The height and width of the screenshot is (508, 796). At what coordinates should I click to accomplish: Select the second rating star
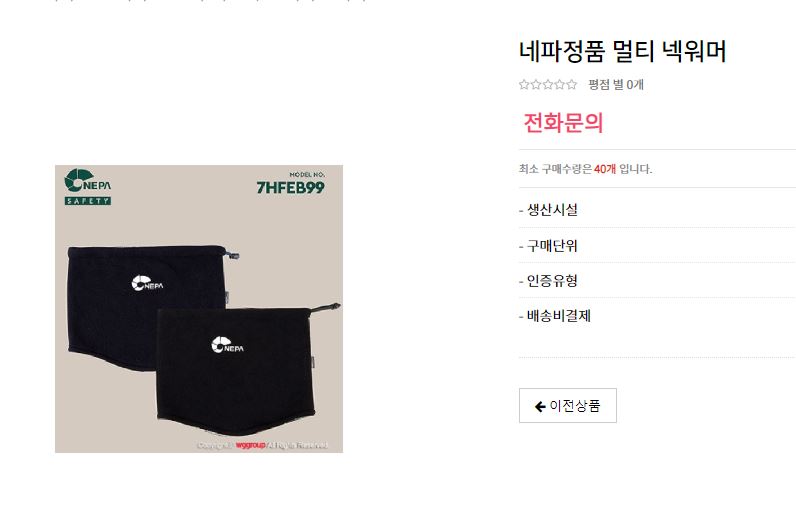tap(536, 85)
